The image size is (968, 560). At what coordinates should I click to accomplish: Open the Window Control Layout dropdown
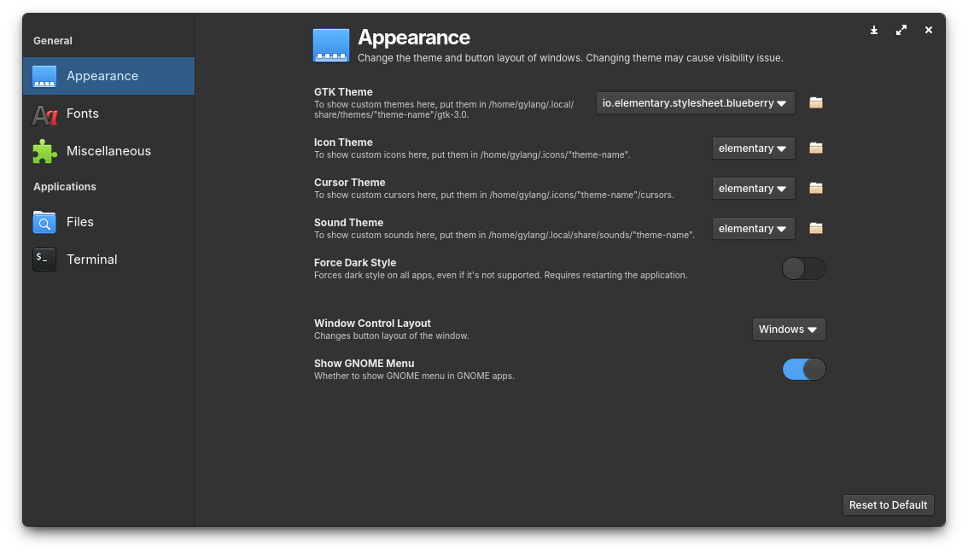[788, 329]
